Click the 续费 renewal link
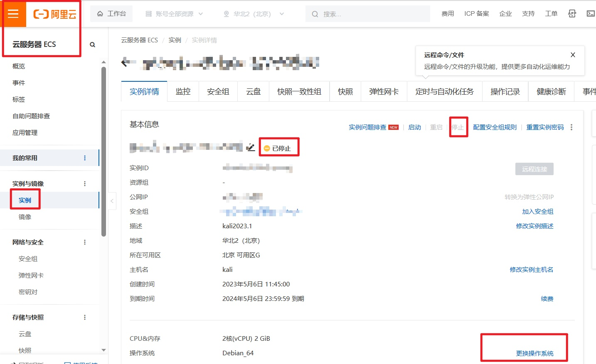 pyautogui.click(x=547, y=299)
